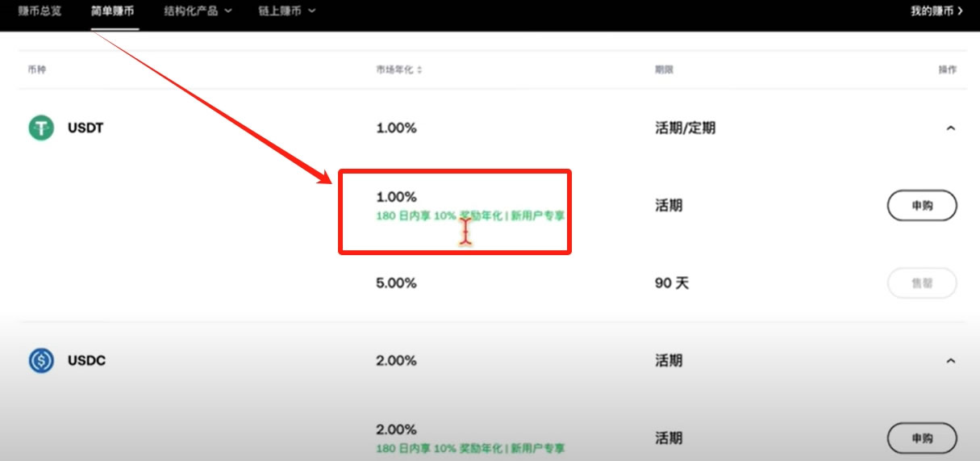Open the 赚币总览 tab

40,11
